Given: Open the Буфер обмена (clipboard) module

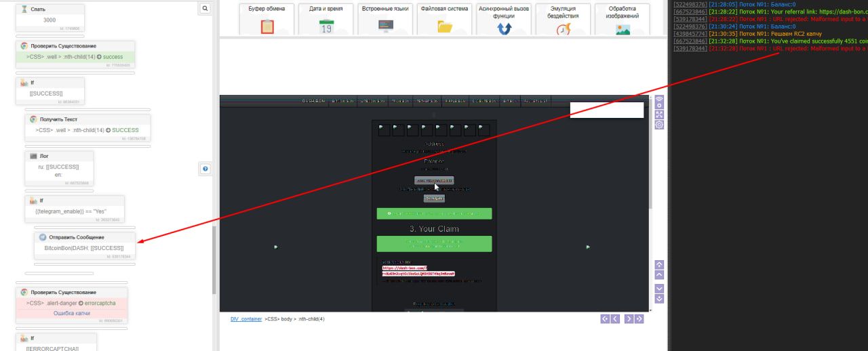Looking at the screenshot, I should [267, 19].
